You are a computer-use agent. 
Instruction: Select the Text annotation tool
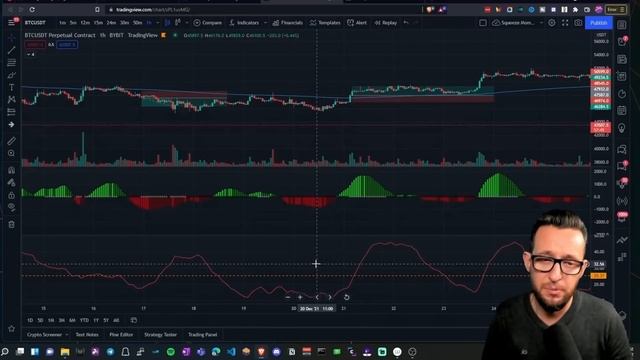tap(11, 87)
